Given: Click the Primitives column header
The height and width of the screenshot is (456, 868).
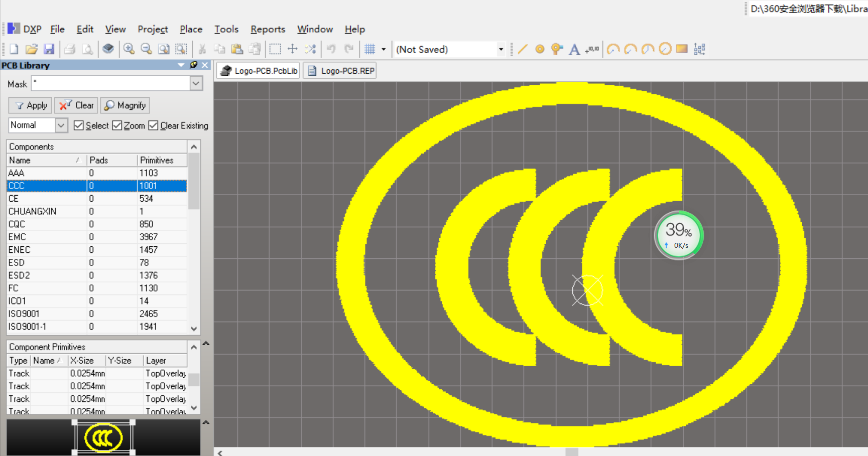Looking at the screenshot, I should pyautogui.click(x=162, y=160).
